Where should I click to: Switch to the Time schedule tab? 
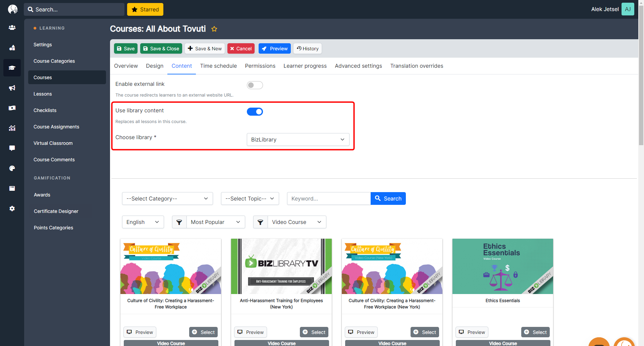tap(218, 66)
